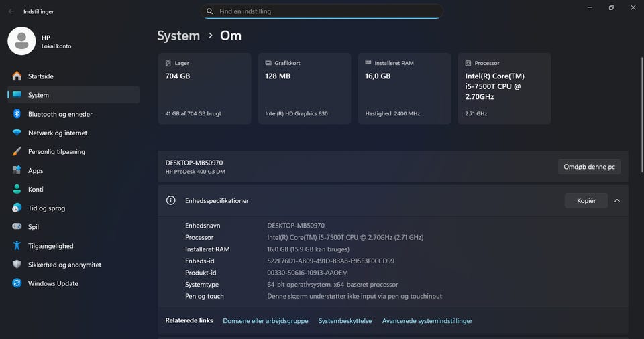This screenshot has height=339, width=644.
Task: Click the System monitor icon in sidebar
Action: [x=17, y=95]
